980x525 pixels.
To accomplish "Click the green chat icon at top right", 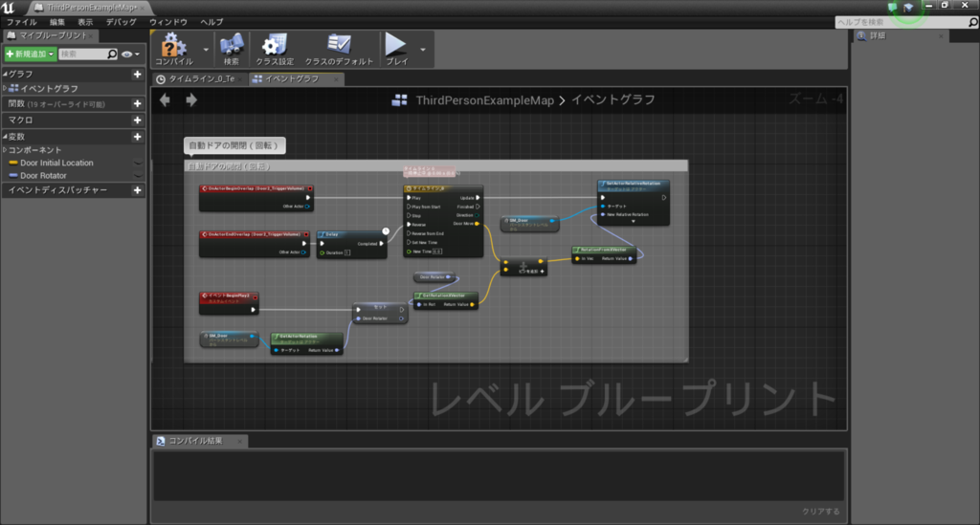I will pyautogui.click(x=893, y=7).
